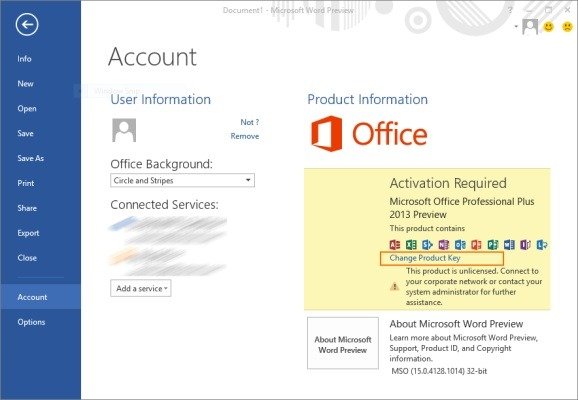Go back using the circular arrow icon
The width and height of the screenshot is (578, 400).
[27, 25]
